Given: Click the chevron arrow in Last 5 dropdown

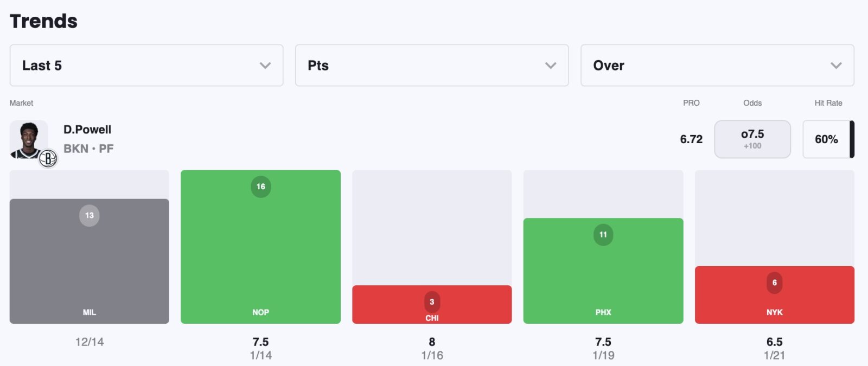Looking at the screenshot, I should pyautogui.click(x=265, y=66).
